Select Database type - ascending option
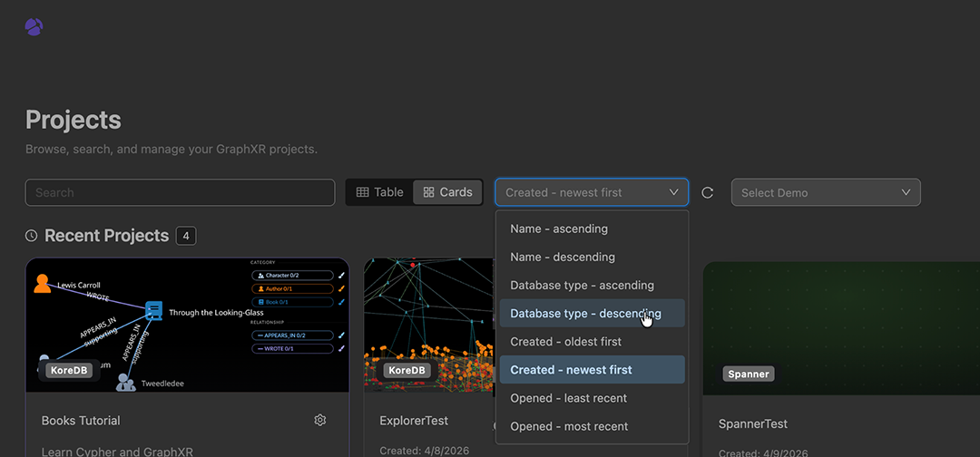This screenshot has width=980, height=457. [592, 285]
